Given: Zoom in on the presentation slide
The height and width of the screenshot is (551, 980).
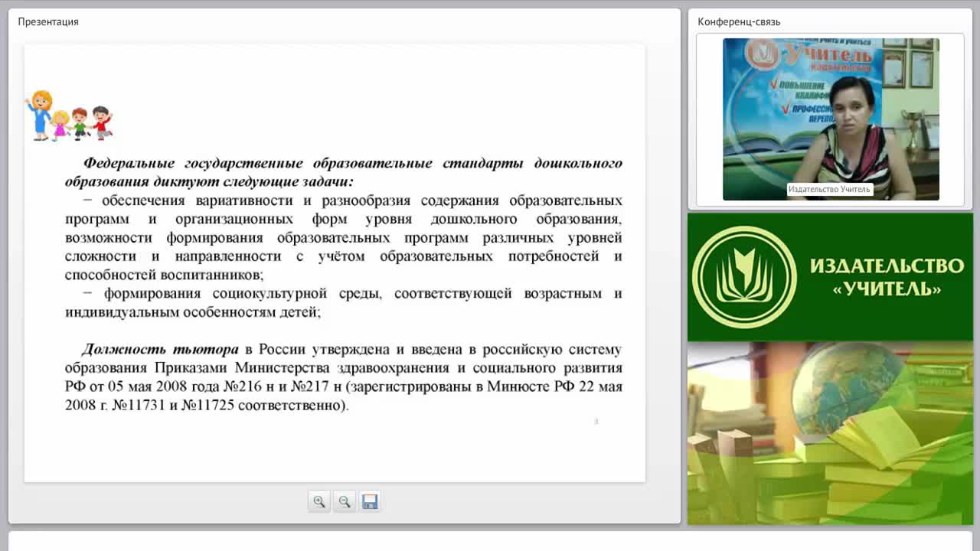Looking at the screenshot, I should [x=319, y=502].
